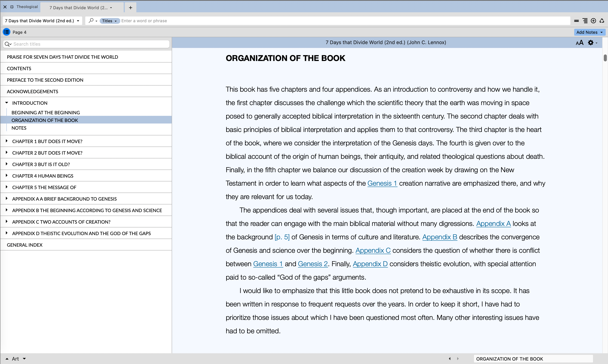The image size is (608, 364).
Task: Open the Art dropdown arrow in the bottom bar
Action: (24, 359)
